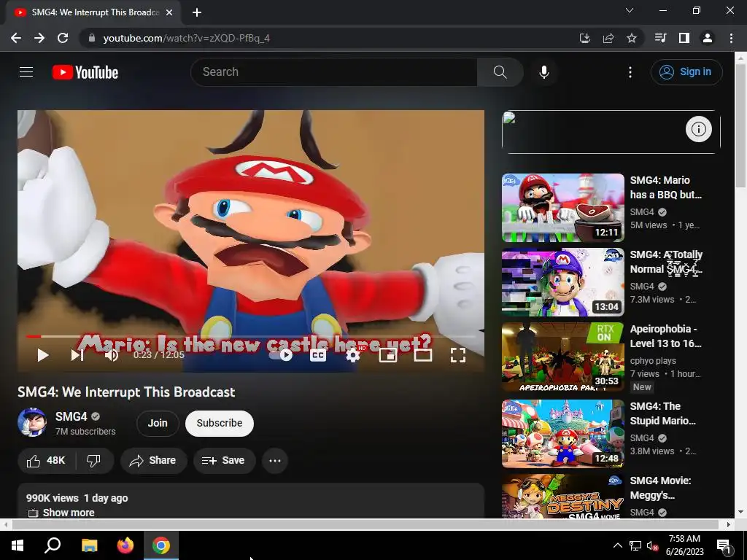Open SMG4 channel avatar

(x=32, y=422)
